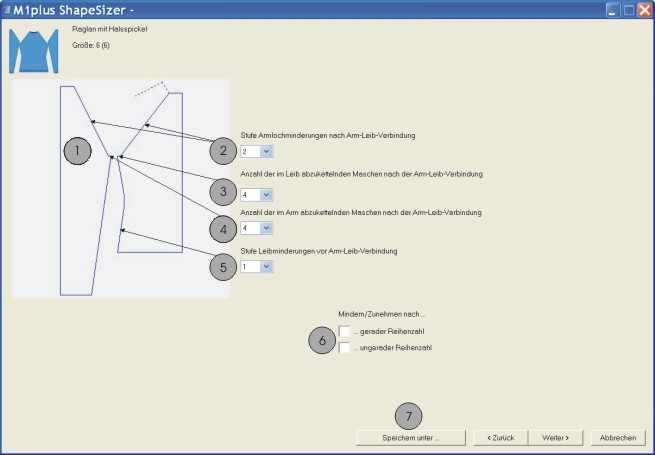The width and height of the screenshot is (655, 455).
Task: Click callout circle 7 above Speichern unter
Action: (x=410, y=414)
